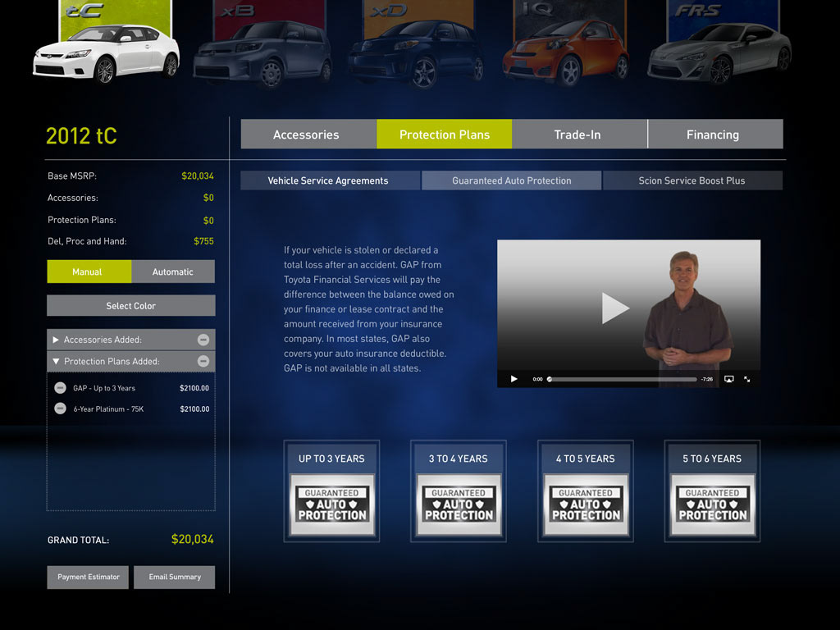840x630 pixels.
Task: Remove 6-Year Platinum - 75K item
Action: 61,409
